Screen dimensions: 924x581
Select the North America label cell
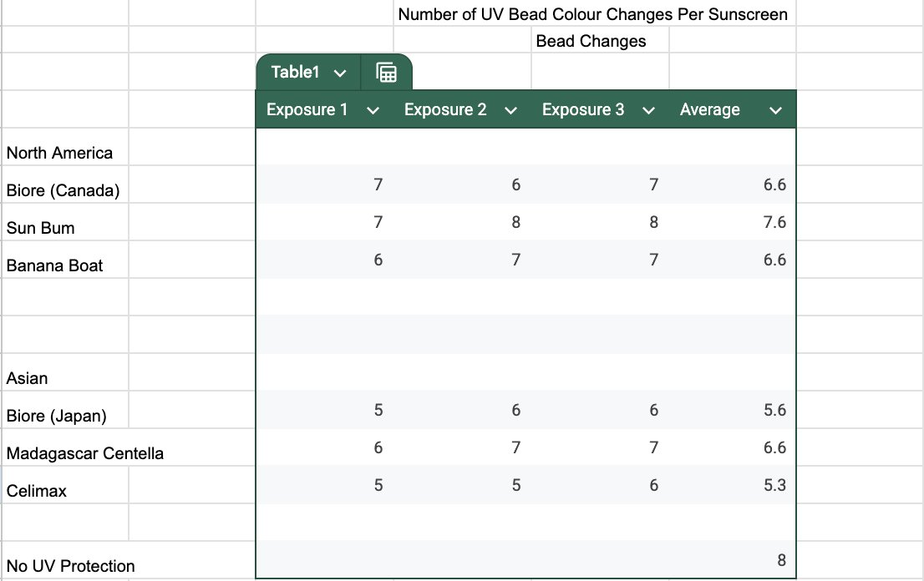[59, 153]
